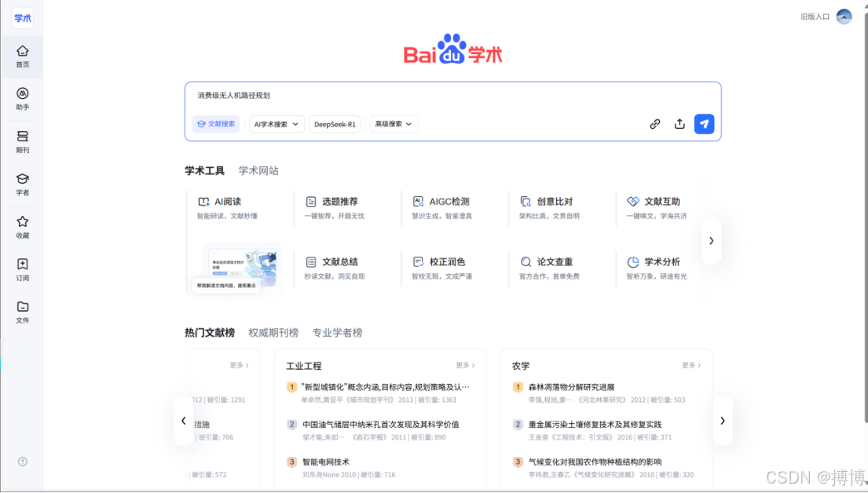Click the help question mark icon
This screenshot has width=868, height=493.
pyautogui.click(x=22, y=462)
